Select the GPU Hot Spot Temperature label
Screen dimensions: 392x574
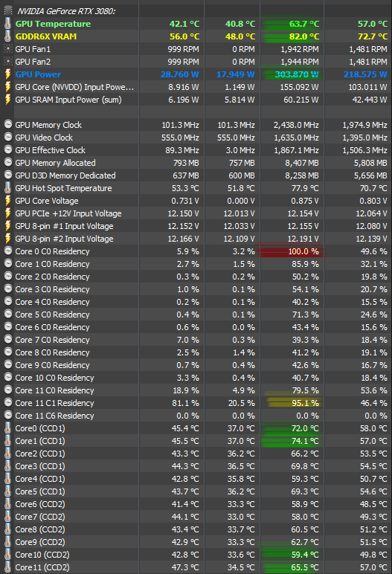pos(63,188)
